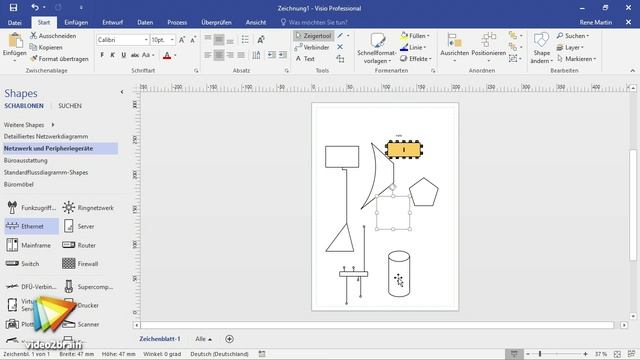Switch to SUCHEN in Shapes panel
The height and width of the screenshot is (360, 640).
pos(70,106)
